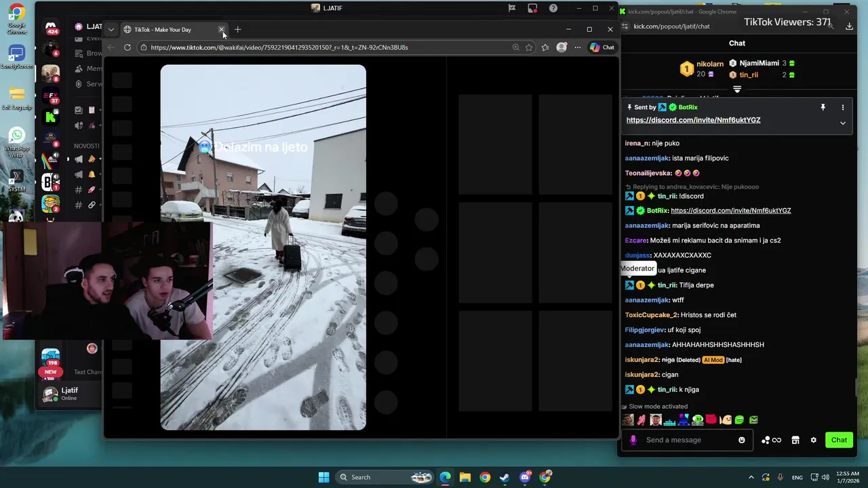Open browser profile avatar
Viewport: 868px width, 488px height.
(561, 47)
